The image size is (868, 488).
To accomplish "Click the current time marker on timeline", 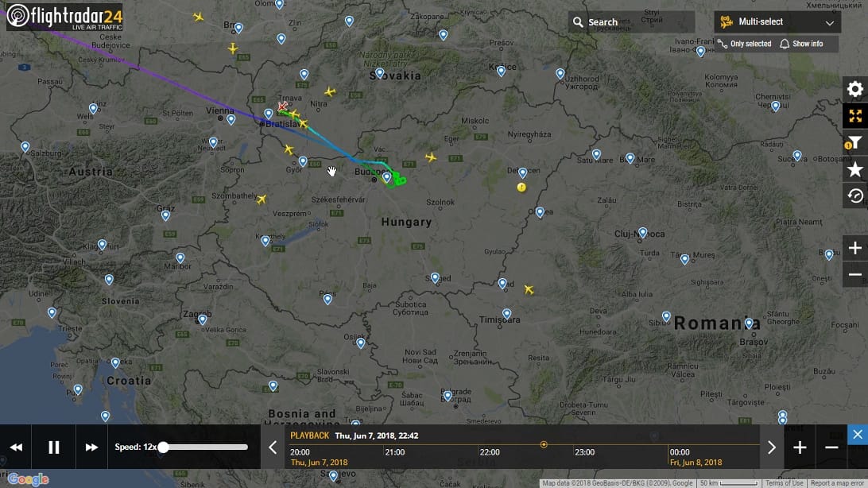I will pos(544,444).
